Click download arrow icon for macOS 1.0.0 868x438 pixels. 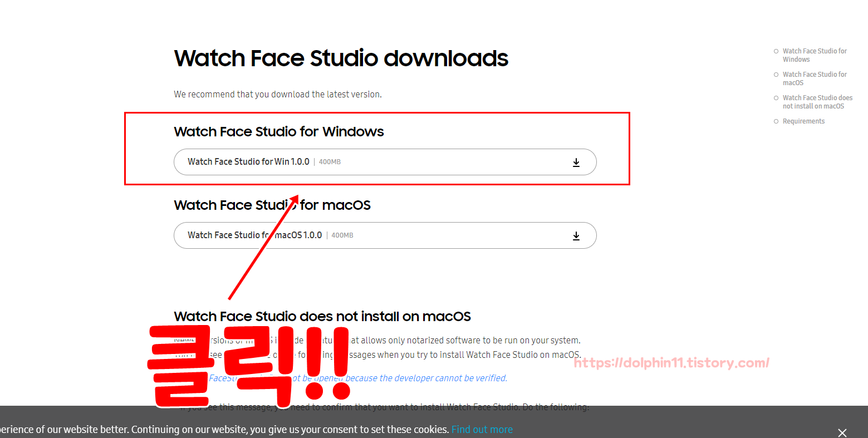pos(576,236)
